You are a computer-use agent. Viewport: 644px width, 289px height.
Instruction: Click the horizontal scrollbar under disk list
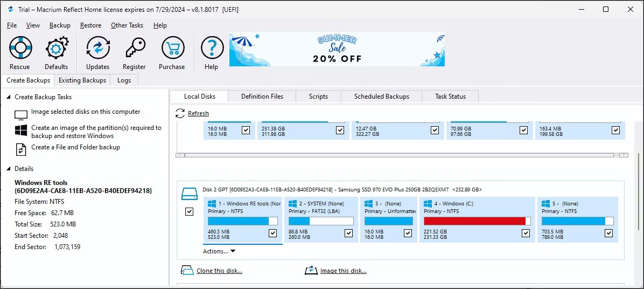tap(398, 155)
